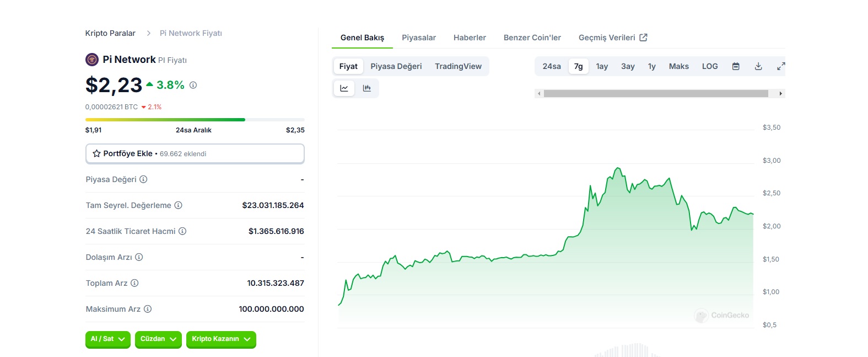
Task: Click the $1,91 24h low value
Action: pyautogui.click(x=93, y=130)
